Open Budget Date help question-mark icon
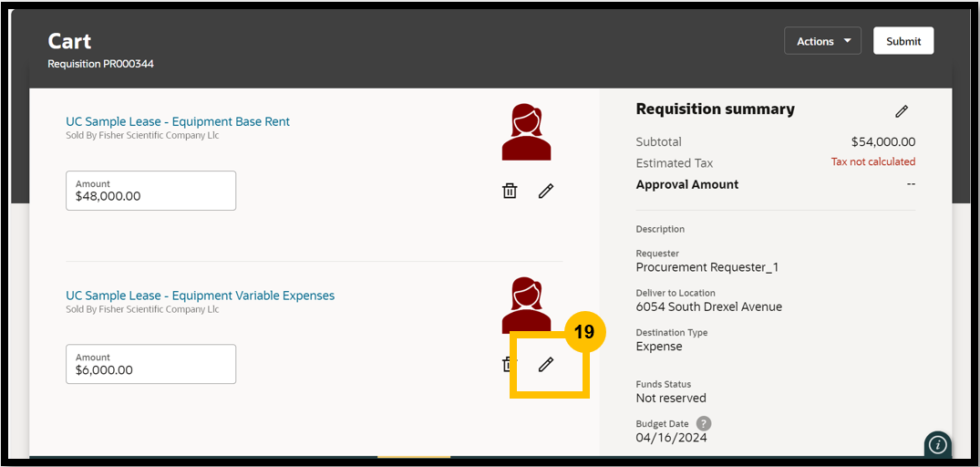The image size is (980, 467). (x=704, y=423)
